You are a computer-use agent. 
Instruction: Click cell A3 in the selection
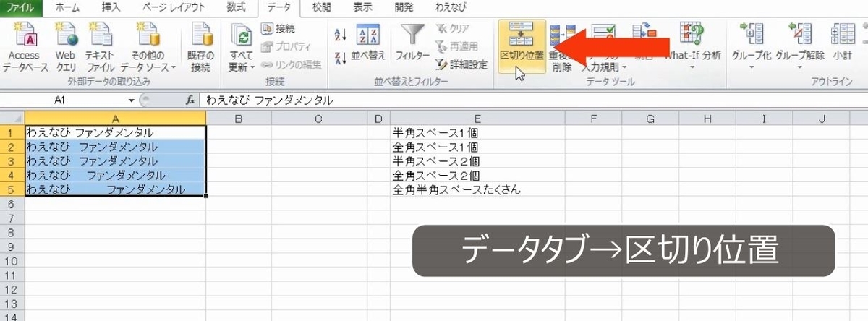pyautogui.click(x=116, y=161)
